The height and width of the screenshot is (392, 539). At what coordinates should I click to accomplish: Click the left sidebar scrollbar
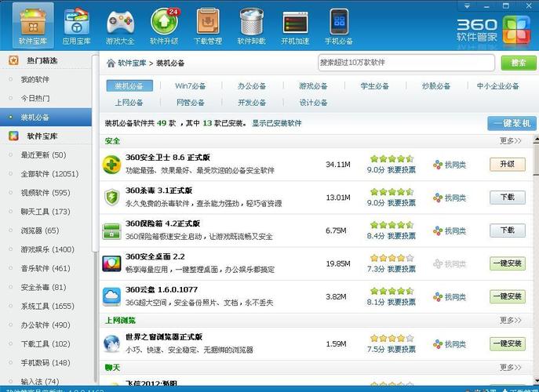pos(95,154)
